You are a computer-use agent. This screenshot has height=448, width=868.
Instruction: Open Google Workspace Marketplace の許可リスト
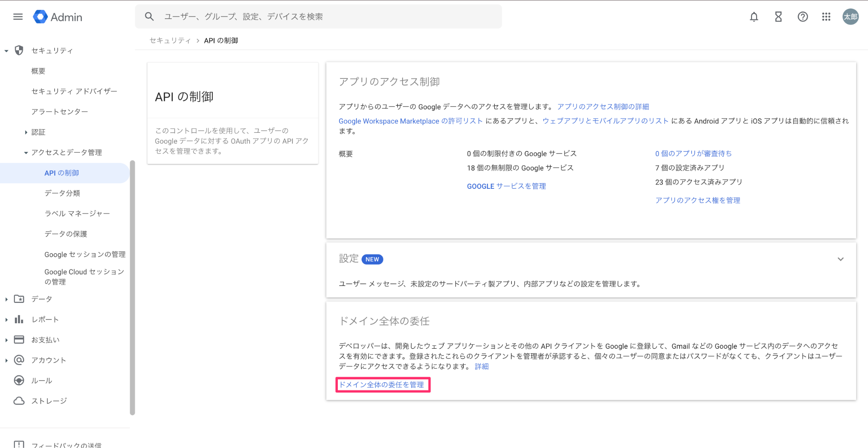[x=411, y=121]
